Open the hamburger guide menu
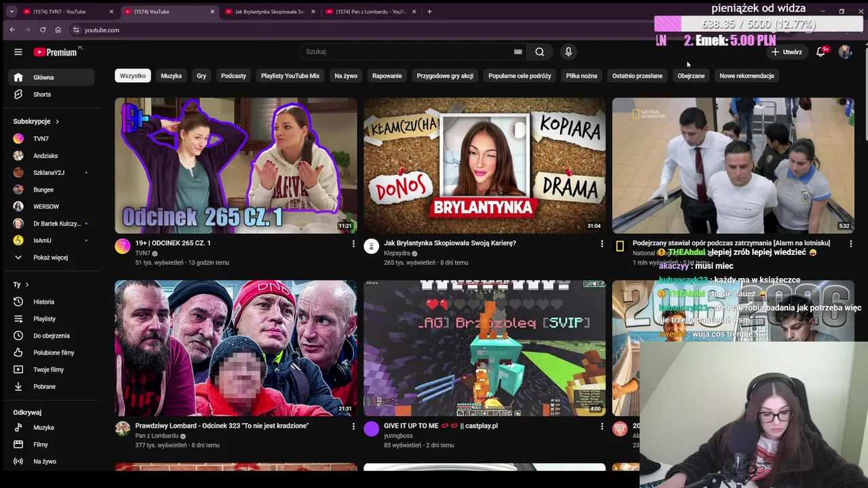The width and height of the screenshot is (868, 488). pos(18,52)
